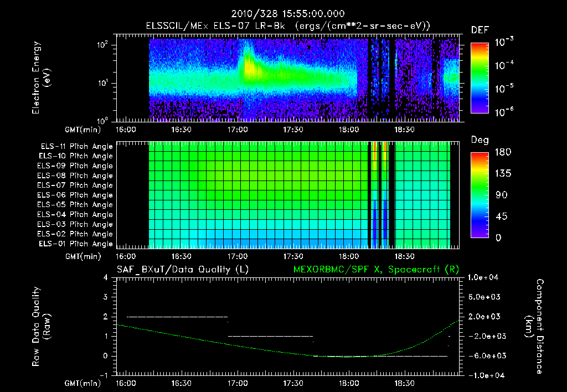Click the DEF label above top color bar
This screenshot has height=392, width=567.
coord(480,30)
